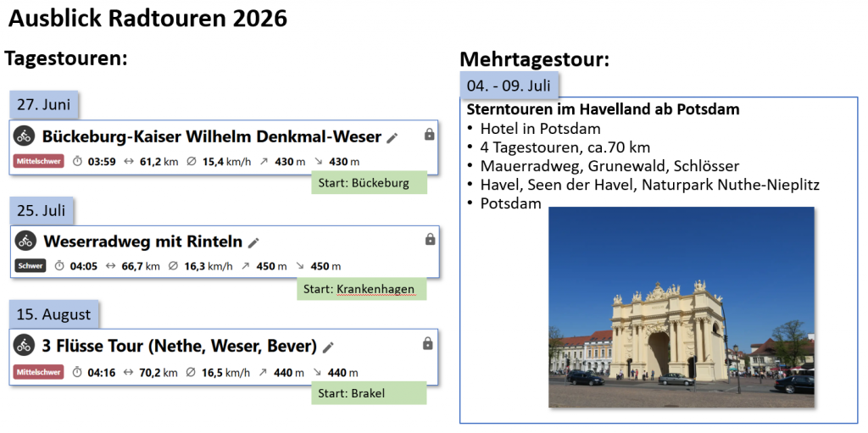The width and height of the screenshot is (868, 433).
Task: Click the lock icon on the 3 Flüsse card
Action: pos(427,343)
